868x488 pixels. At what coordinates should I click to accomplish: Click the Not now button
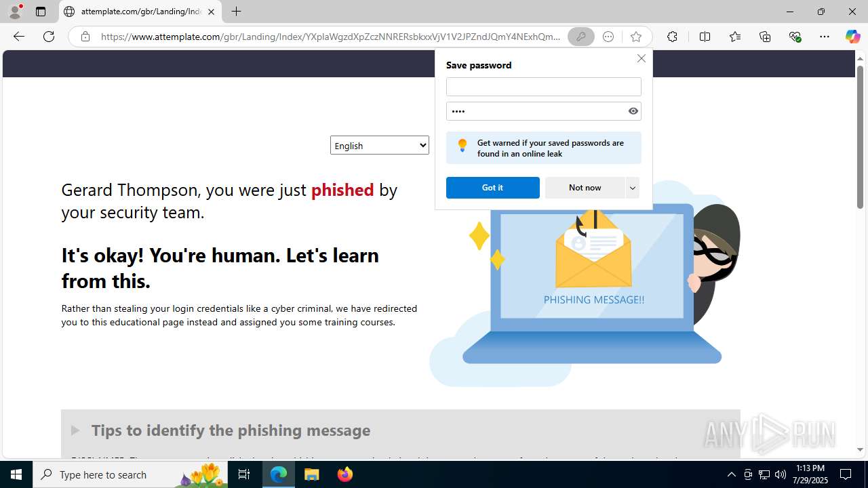coord(585,188)
